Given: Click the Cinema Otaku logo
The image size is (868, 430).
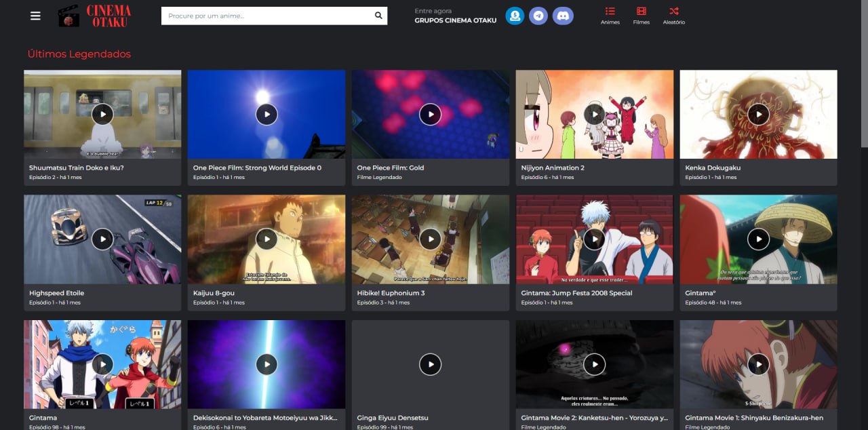Looking at the screenshot, I should pos(95,16).
